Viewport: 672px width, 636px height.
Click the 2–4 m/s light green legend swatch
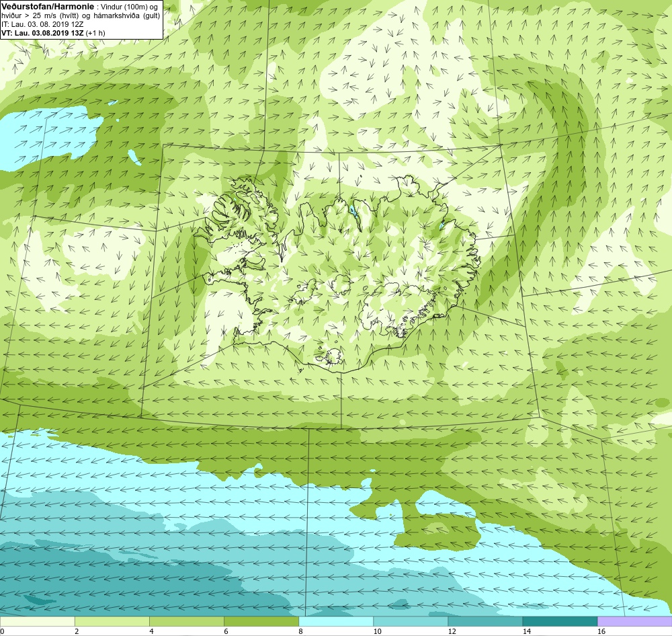tap(112, 621)
